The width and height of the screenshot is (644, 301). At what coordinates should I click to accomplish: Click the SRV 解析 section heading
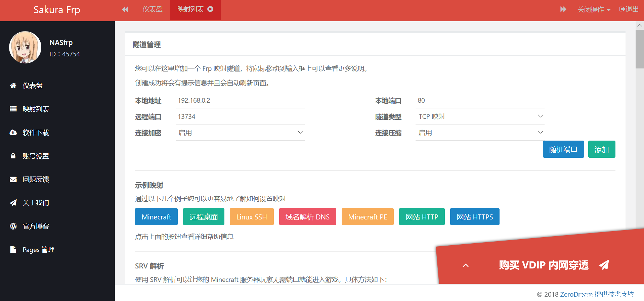pos(149,266)
